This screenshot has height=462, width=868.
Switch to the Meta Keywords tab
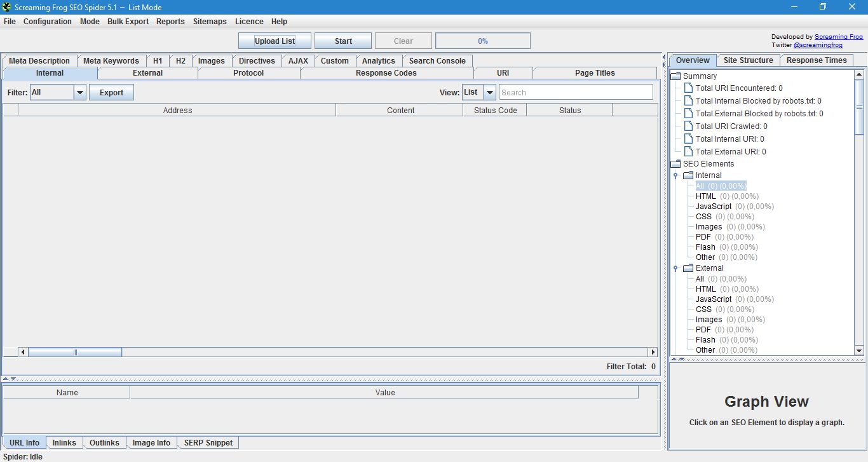pos(111,61)
